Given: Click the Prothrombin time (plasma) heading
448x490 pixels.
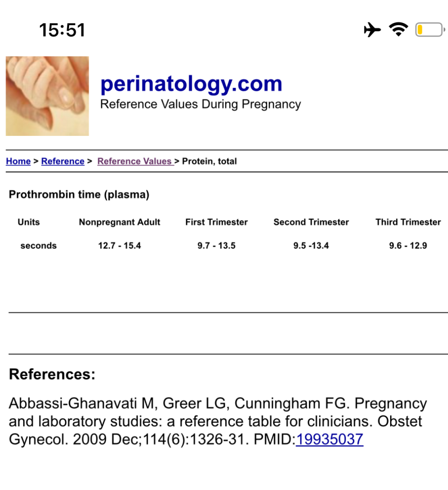Looking at the screenshot, I should [79, 195].
